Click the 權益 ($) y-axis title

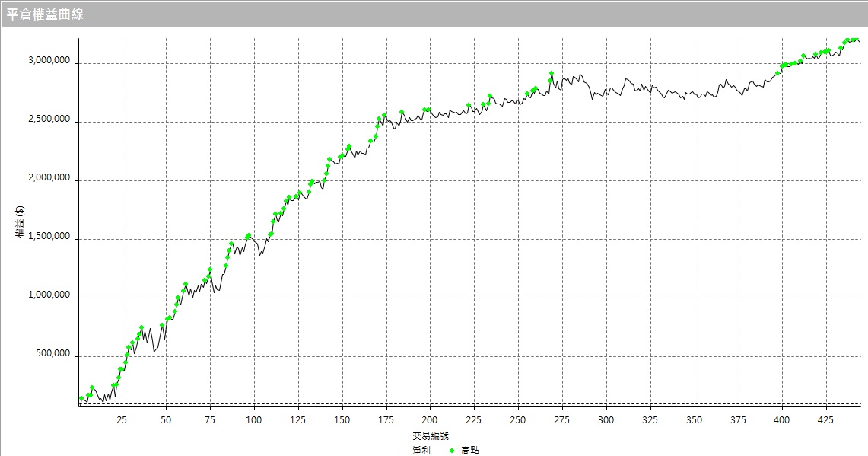pyautogui.click(x=20, y=222)
